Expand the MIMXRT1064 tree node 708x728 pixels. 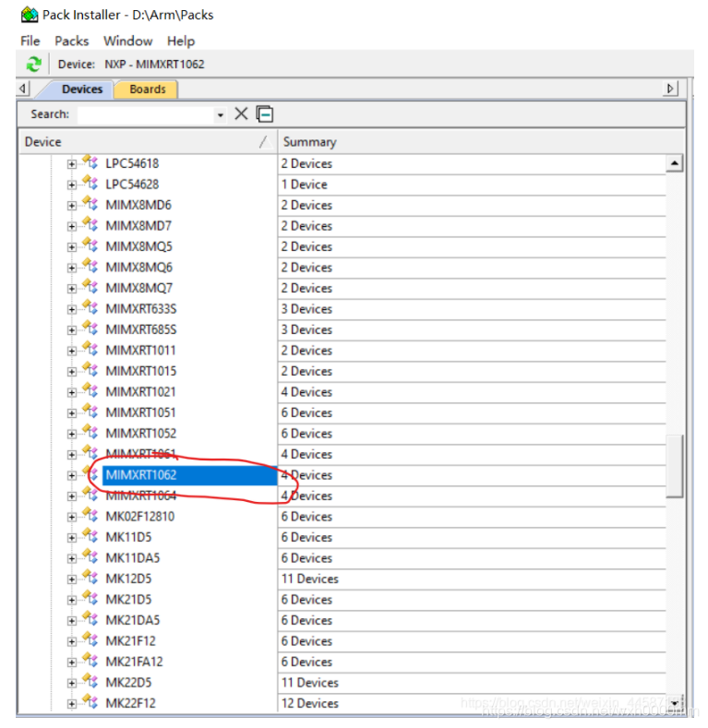point(72,496)
